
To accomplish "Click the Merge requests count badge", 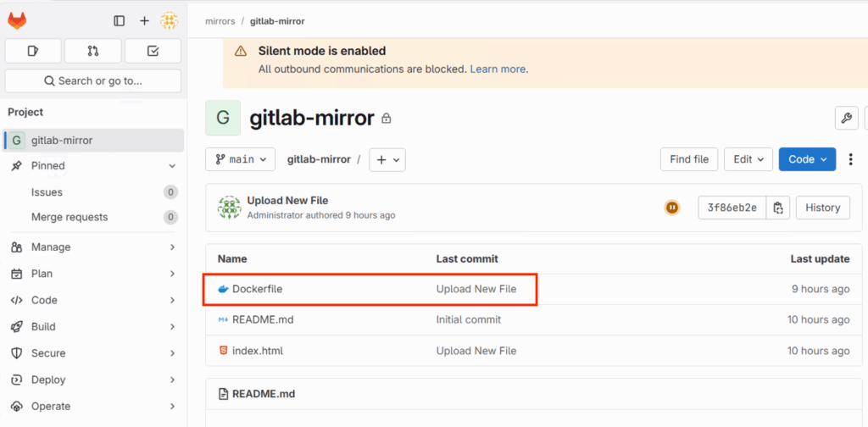I will 170,217.
